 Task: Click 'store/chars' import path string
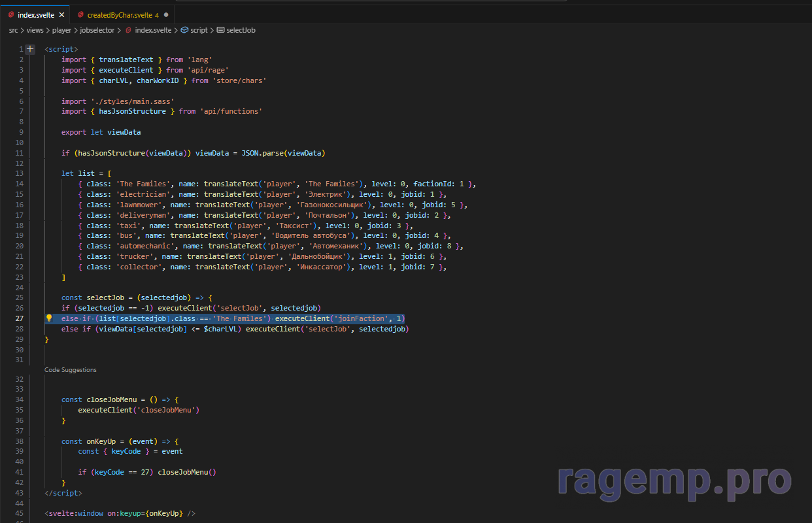point(239,80)
